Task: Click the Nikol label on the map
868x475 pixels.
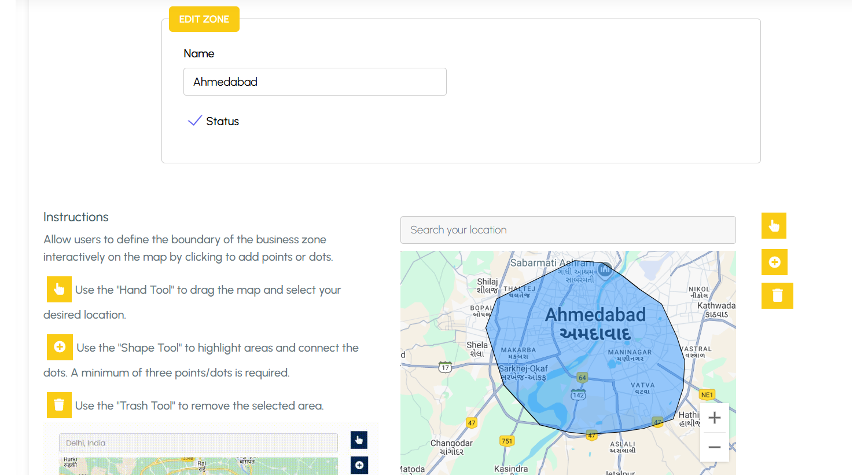Action: point(699,292)
